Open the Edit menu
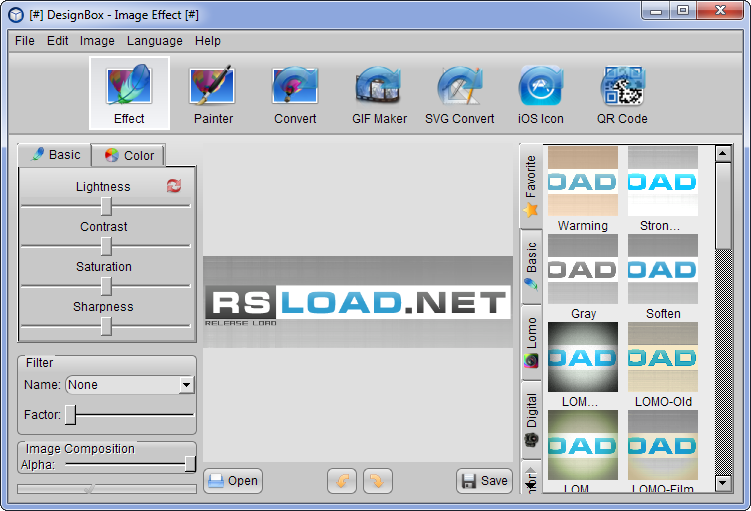 (57, 41)
